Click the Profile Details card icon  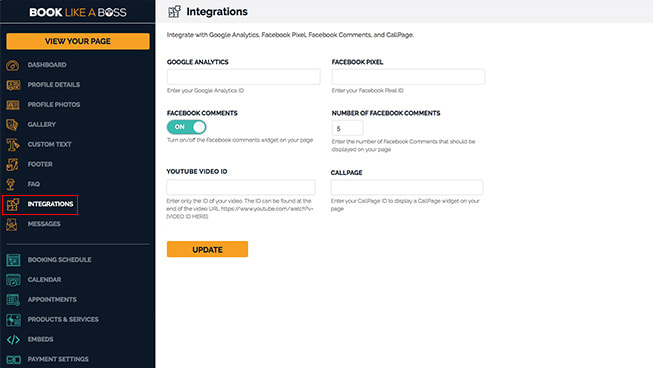tap(13, 85)
